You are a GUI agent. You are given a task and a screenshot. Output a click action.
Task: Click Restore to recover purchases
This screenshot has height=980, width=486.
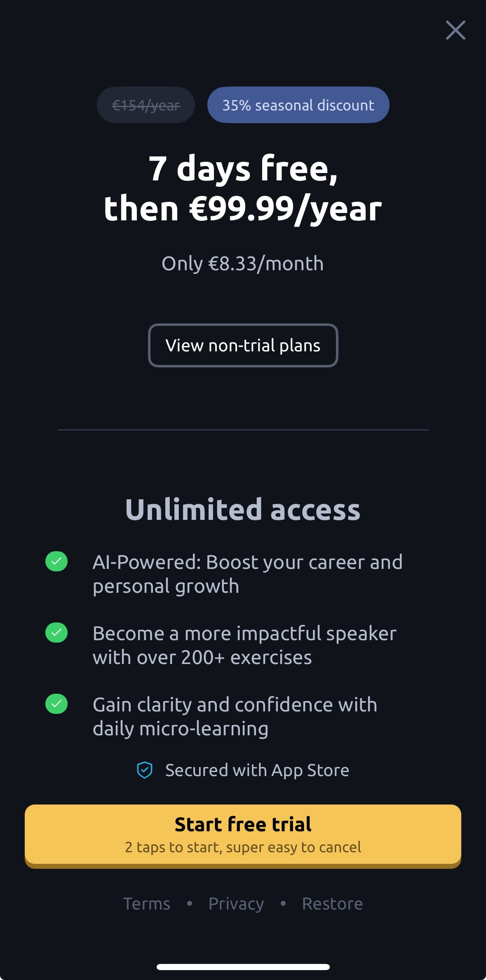[332, 903]
